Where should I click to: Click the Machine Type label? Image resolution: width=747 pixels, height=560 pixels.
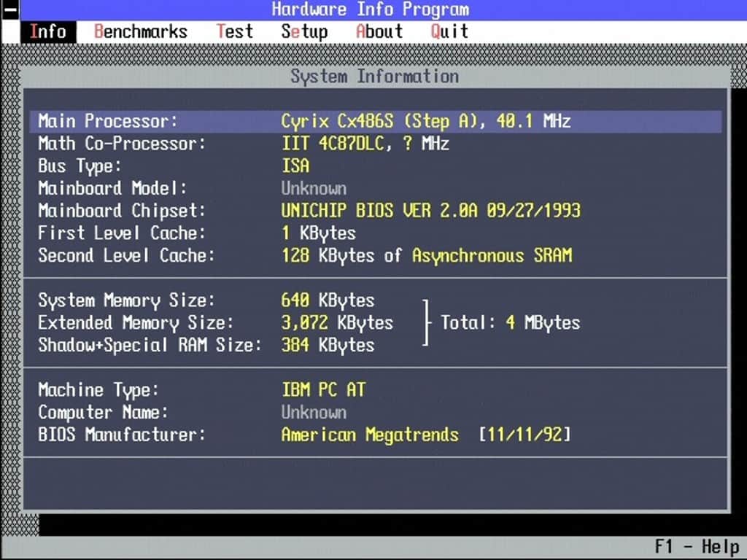98,390
